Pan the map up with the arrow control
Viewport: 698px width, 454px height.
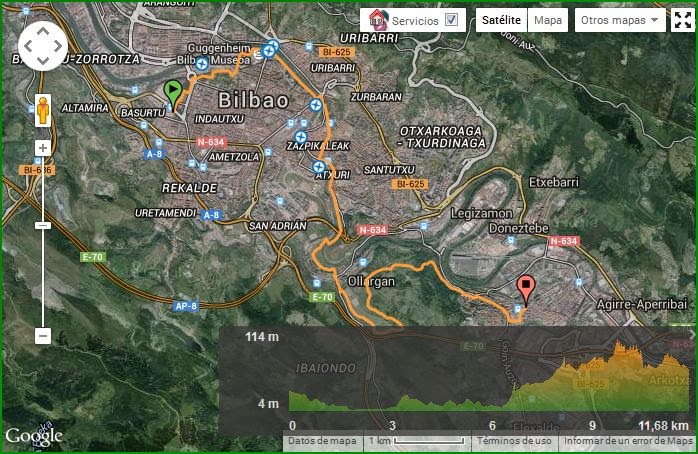[43, 32]
